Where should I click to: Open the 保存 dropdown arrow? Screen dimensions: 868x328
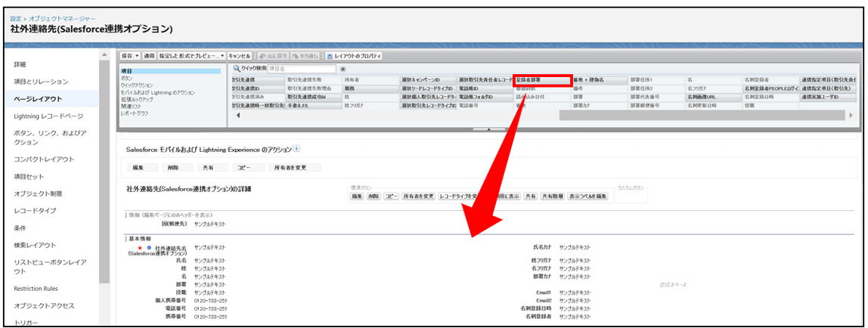point(138,56)
